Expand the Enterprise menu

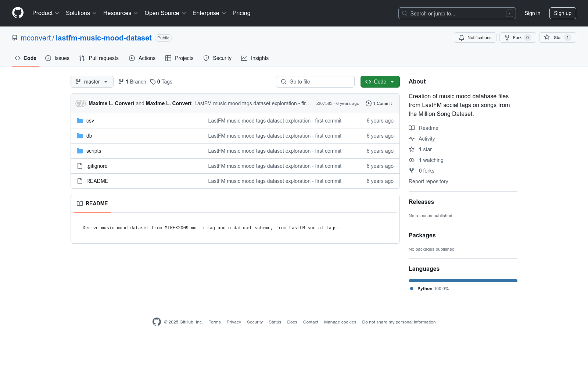pyautogui.click(x=209, y=13)
